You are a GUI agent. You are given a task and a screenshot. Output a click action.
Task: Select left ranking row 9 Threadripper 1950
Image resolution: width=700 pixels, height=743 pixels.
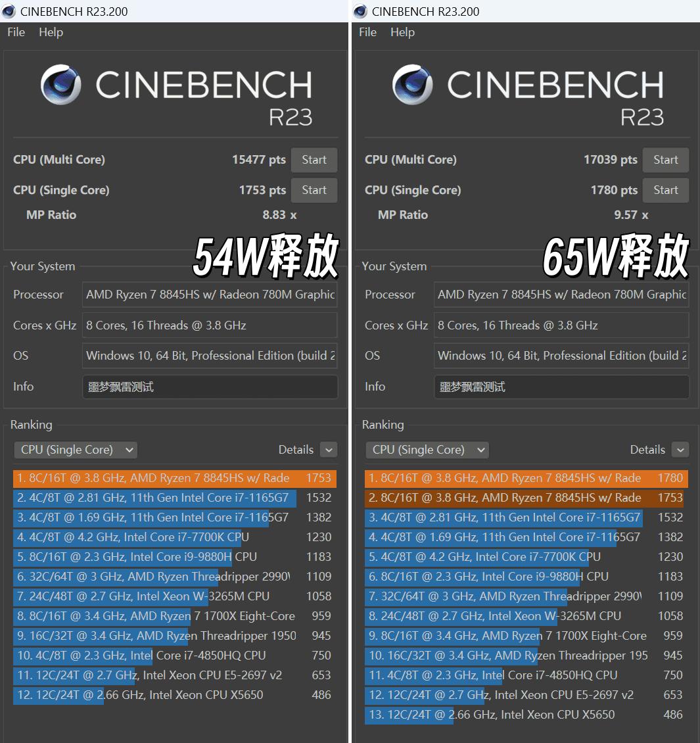pos(175,636)
